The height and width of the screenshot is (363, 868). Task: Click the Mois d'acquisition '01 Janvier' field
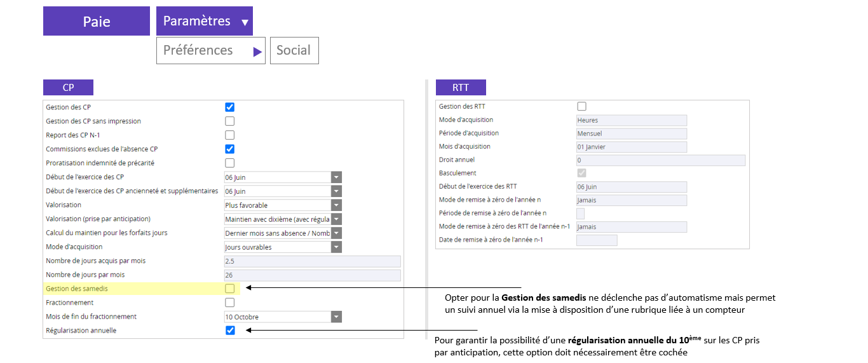coord(632,147)
